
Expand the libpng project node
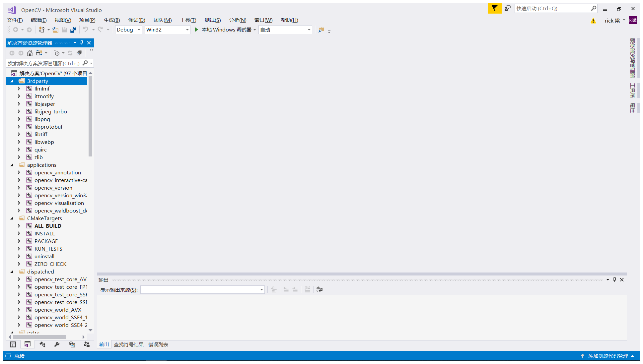click(19, 119)
